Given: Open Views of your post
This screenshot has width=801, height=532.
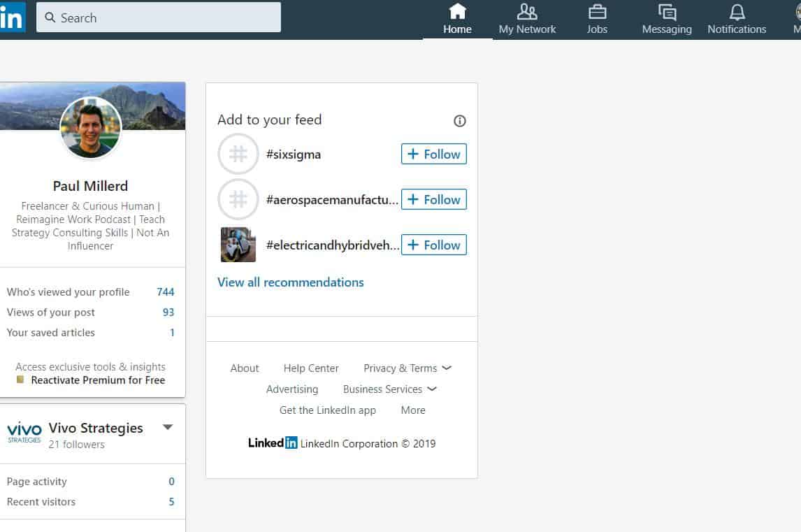Looking at the screenshot, I should coord(50,312).
